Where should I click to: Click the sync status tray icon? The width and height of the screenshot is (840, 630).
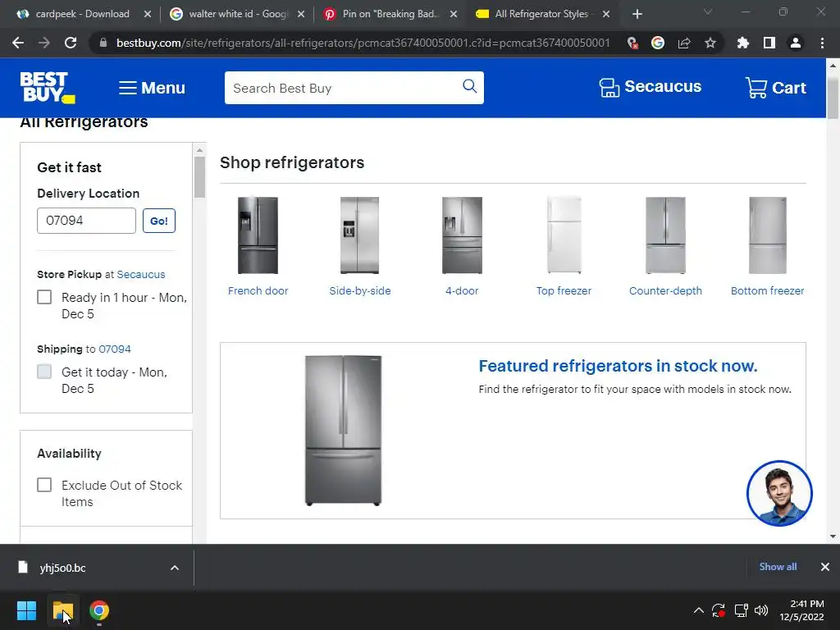coord(719,610)
